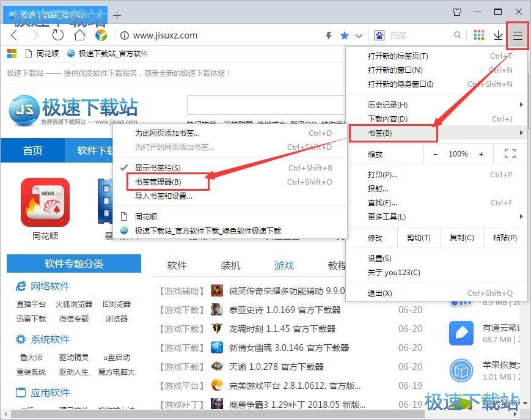Expand the 书签(B) submenu
Screen dimensions: 531x420
436,133
